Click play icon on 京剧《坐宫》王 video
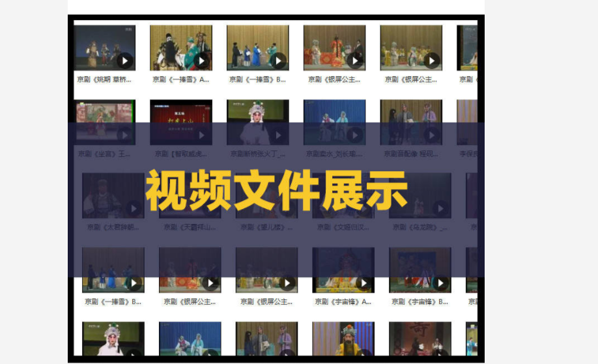Image resolution: width=598 pixels, height=364 pixels. point(124,135)
